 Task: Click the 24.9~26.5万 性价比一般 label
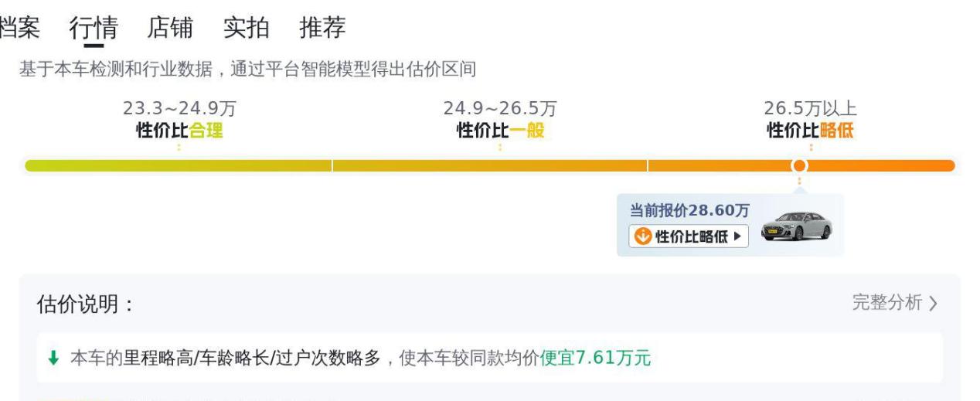click(500, 120)
